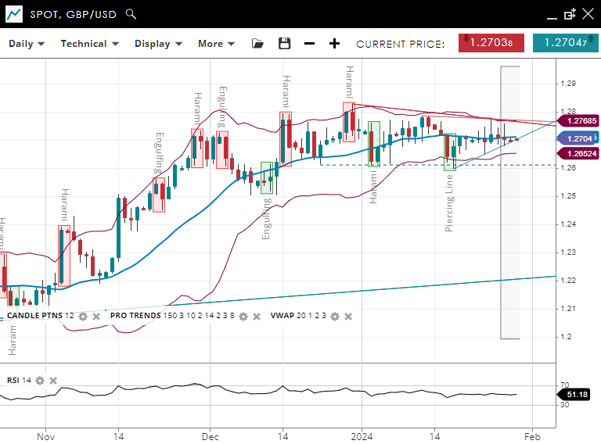601x444 pixels.
Task: Pop out the chart window
Action: tap(569, 15)
